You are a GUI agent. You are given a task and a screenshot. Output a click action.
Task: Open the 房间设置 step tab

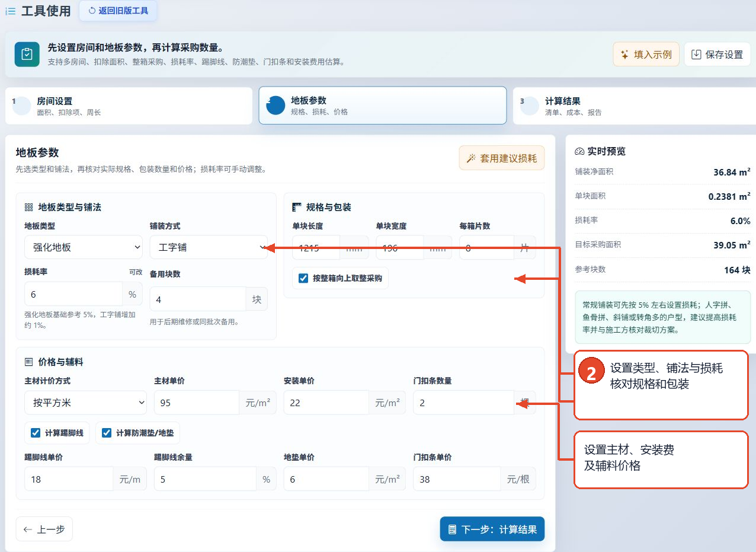pyautogui.click(x=129, y=106)
